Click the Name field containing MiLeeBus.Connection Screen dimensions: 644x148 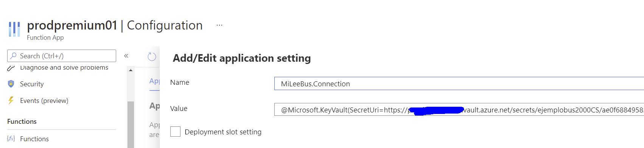[459, 84]
